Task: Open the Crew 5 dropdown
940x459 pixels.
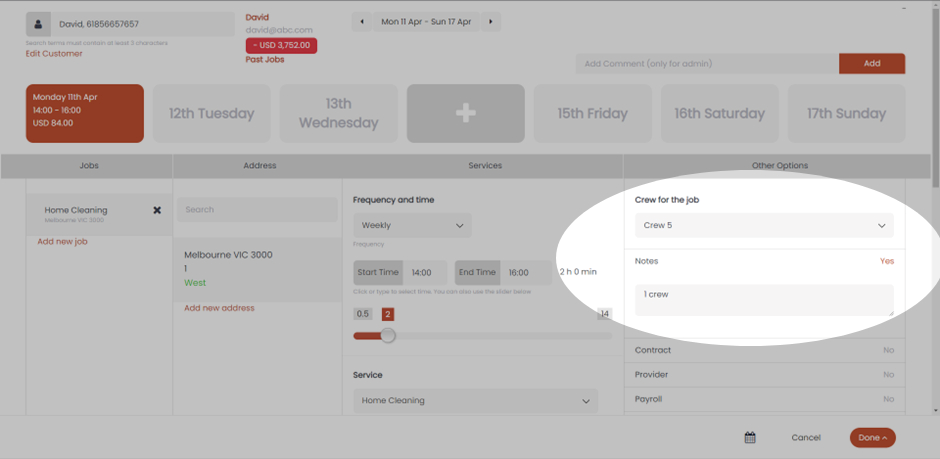Action: tap(764, 226)
